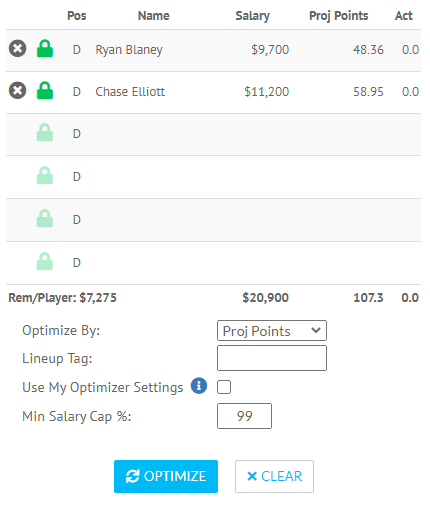The image size is (430, 512).
Task: Click the faded lock in the sixth driver row
Action: tap(45, 261)
